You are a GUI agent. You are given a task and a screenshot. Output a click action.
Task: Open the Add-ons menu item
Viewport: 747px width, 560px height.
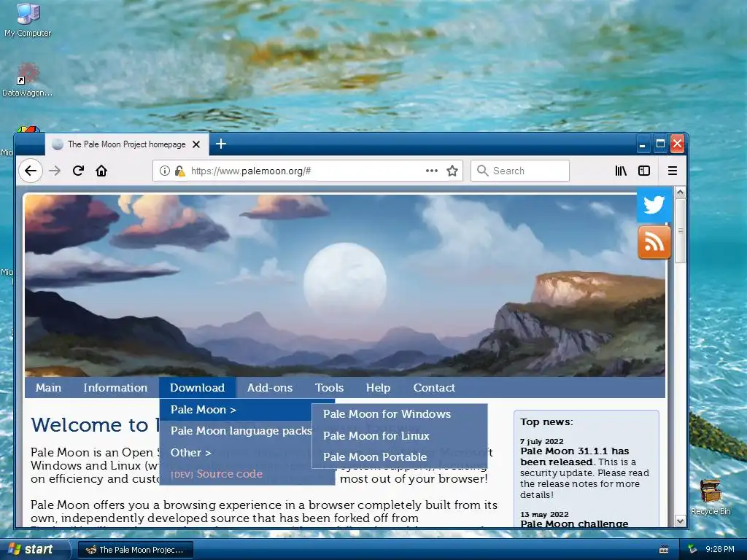click(x=270, y=388)
